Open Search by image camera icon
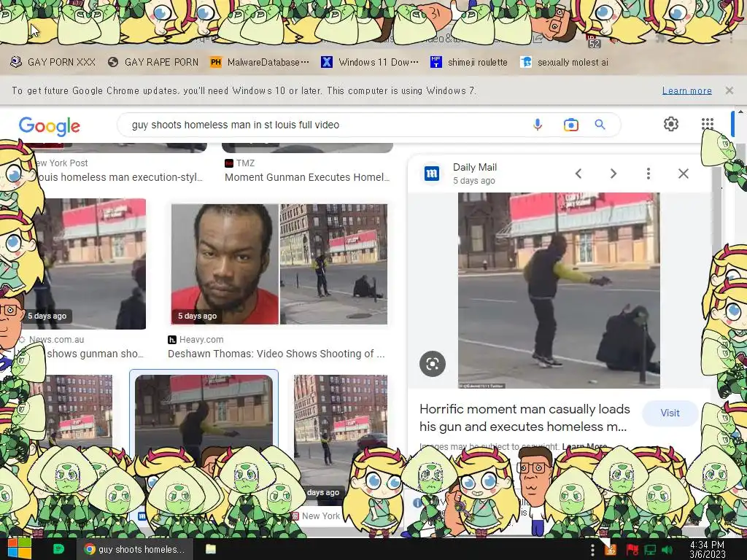This screenshot has width=747, height=560. (x=570, y=125)
